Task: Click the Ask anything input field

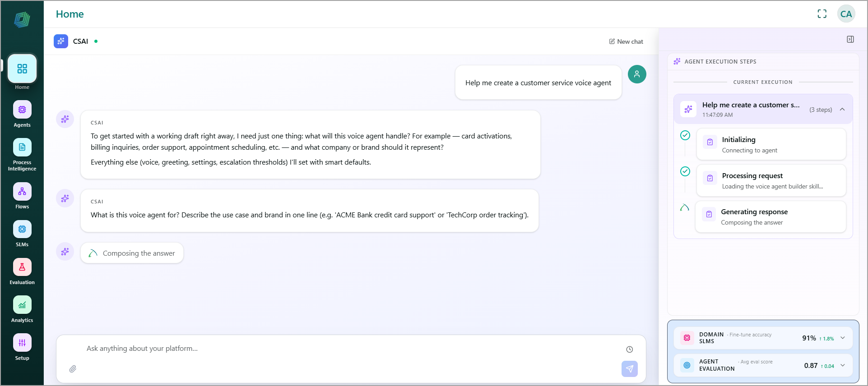Action: (x=351, y=349)
